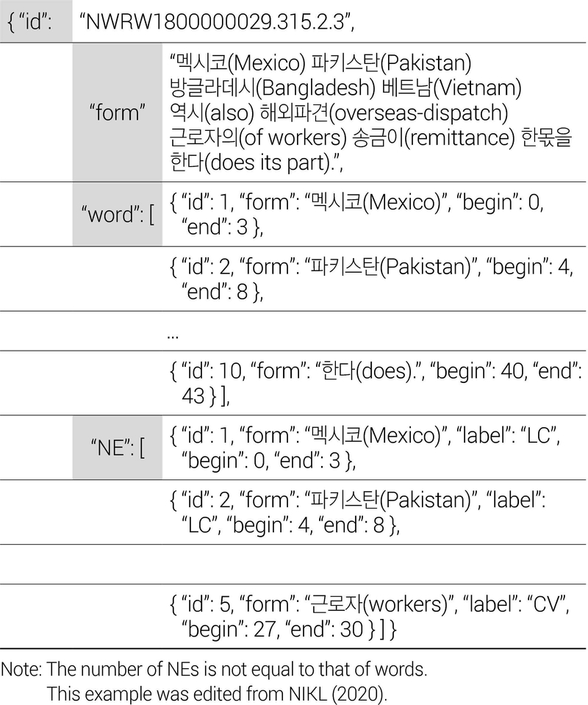Click the top-left { "id": header cell
The width and height of the screenshot is (588, 705).
pyautogui.click(x=35, y=22)
